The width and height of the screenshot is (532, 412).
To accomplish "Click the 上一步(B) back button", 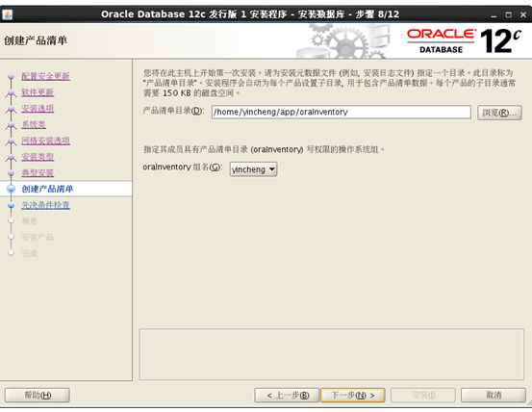I will coord(287,395).
